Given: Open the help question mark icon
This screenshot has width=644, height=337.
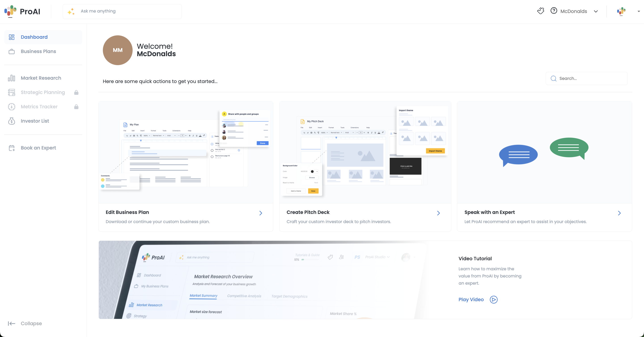Looking at the screenshot, I should click(x=553, y=11).
